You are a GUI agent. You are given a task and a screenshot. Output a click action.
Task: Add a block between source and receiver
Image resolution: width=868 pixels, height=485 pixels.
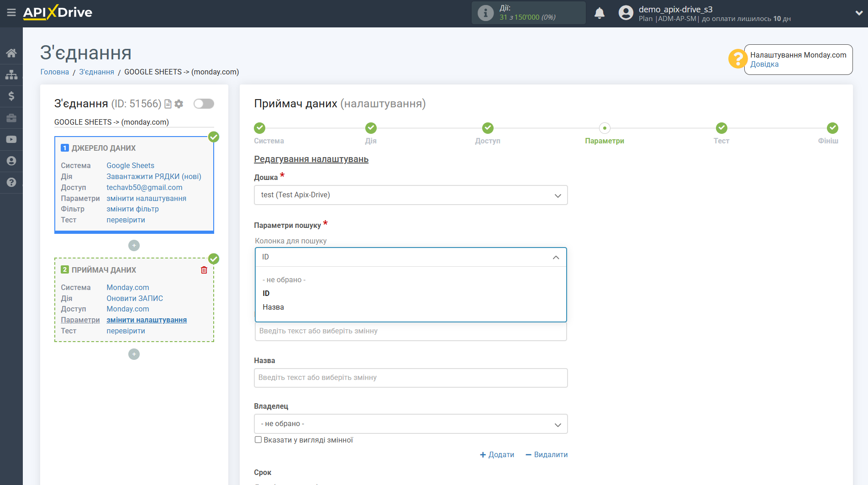pyautogui.click(x=134, y=246)
